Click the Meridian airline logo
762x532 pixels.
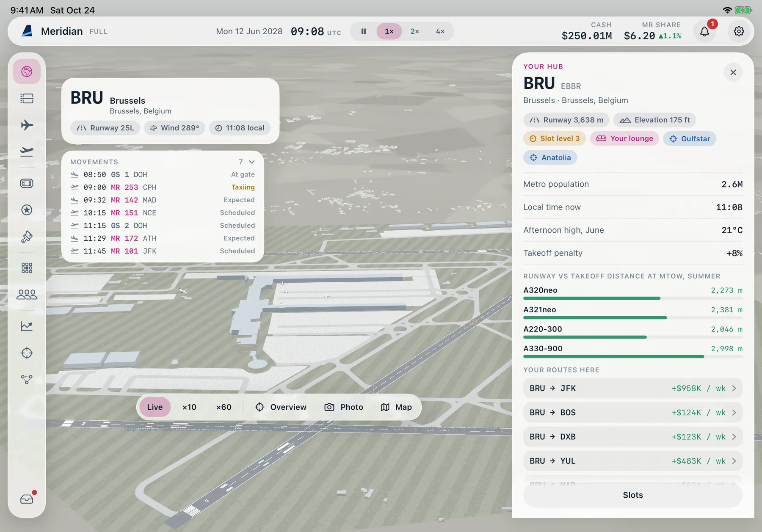click(x=27, y=31)
